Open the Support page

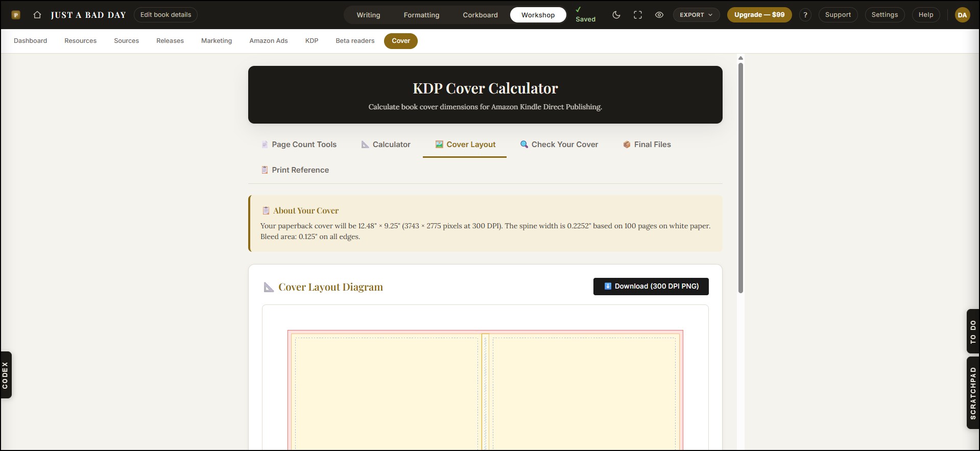(x=838, y=15)
